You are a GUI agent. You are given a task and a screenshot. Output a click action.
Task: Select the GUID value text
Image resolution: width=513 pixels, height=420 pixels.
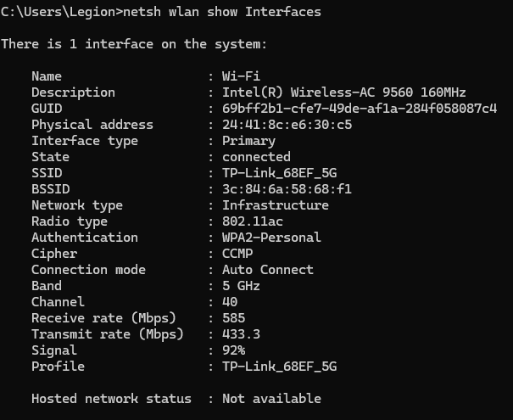(x=360, y=109)
